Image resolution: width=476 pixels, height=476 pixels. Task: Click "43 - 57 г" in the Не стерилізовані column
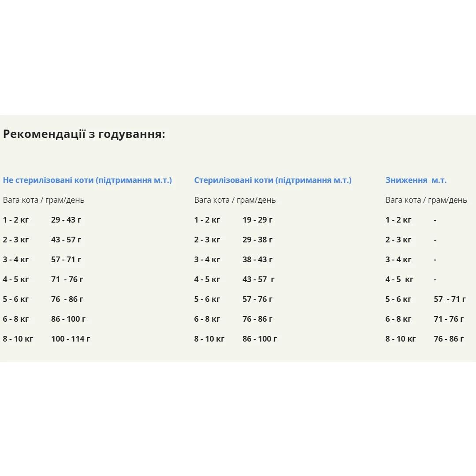tap(66, 240)
